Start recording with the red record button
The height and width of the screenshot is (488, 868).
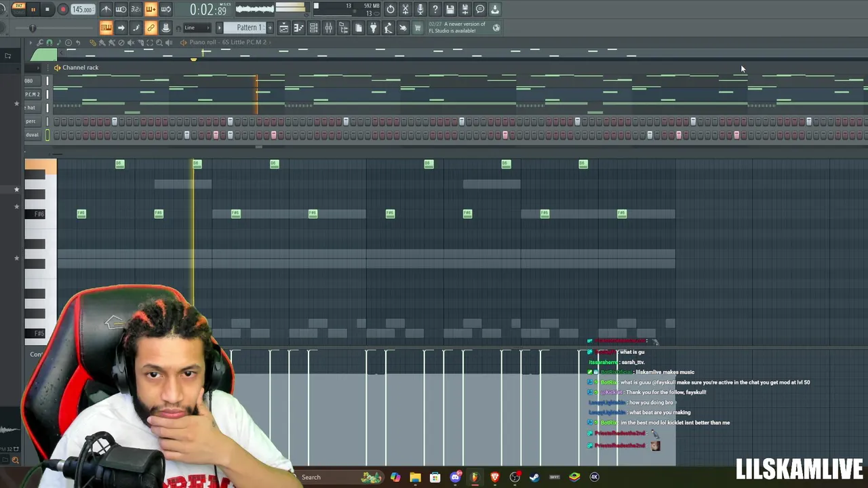point(62,9)
